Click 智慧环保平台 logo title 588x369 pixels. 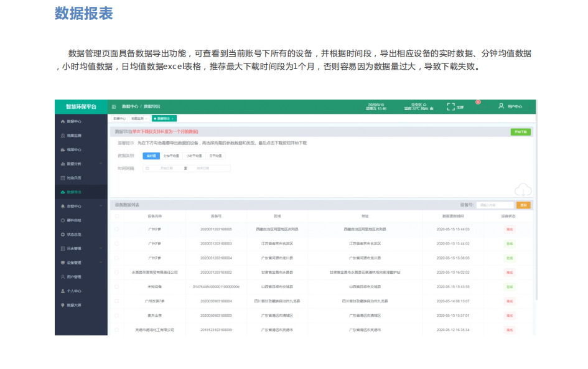[x=81, y=107]
